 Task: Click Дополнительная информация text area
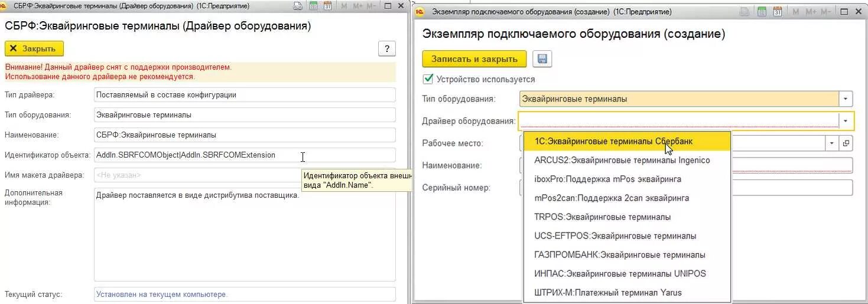pyautogui.click(x=245, y=234)
